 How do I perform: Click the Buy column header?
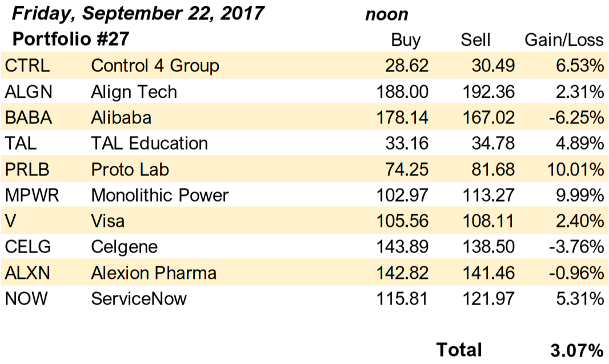click(406, 40)
